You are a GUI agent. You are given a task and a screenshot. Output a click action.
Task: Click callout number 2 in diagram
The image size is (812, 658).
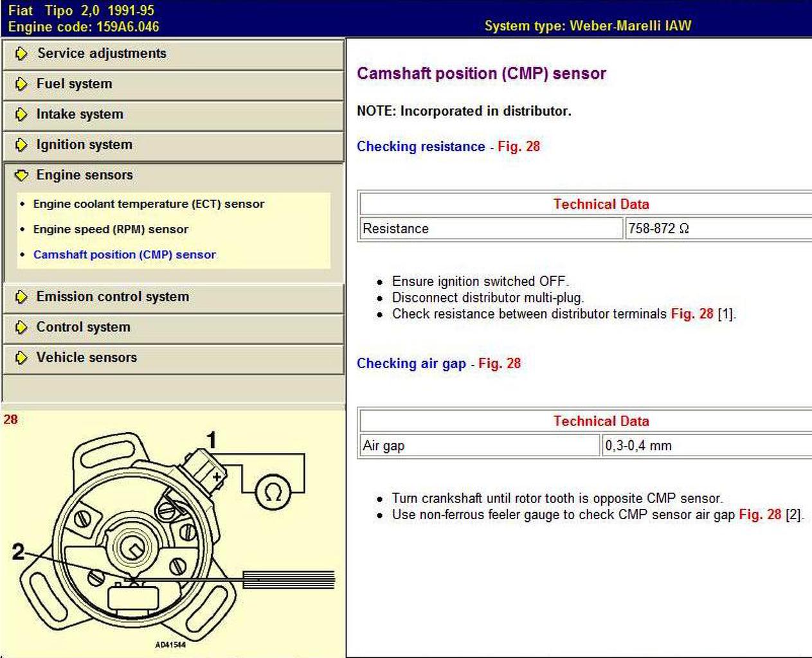point(19,551)
